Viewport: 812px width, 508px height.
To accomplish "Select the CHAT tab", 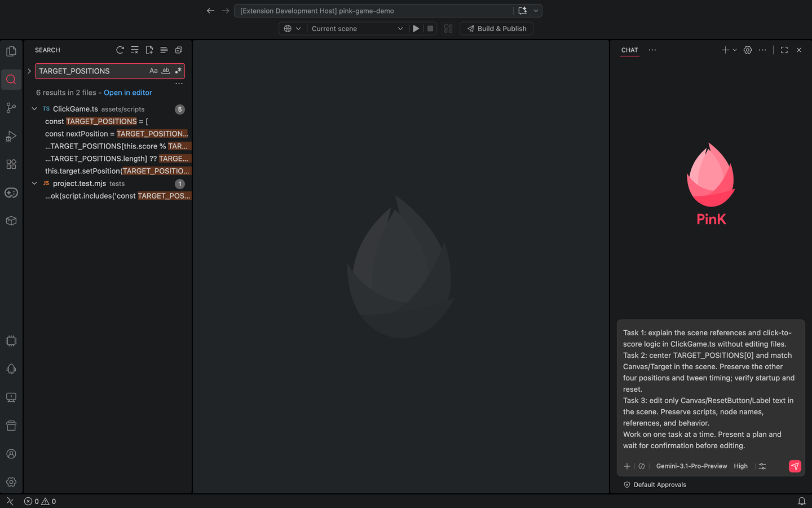I will [x=630, y=50].
